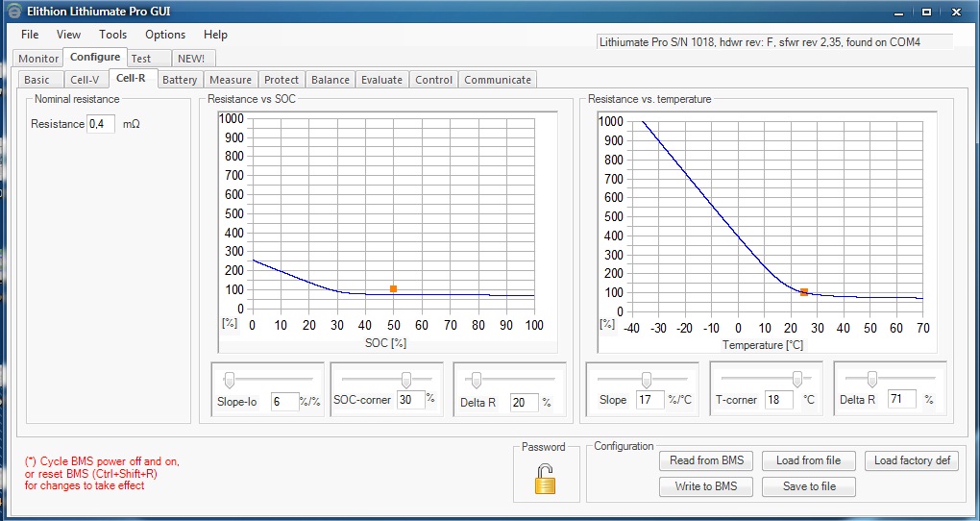Click the SOC-corner value field
The width and height of the screenshot is (980, 521).
pyautogui.click(x=410, y=400)
